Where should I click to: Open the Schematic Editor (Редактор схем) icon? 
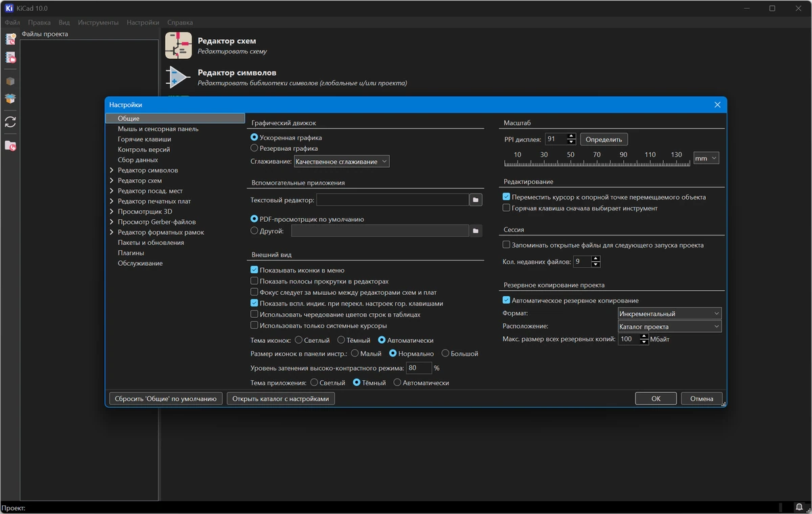pyautogui.click(x=179, y=45)
